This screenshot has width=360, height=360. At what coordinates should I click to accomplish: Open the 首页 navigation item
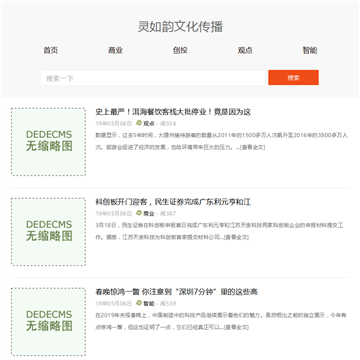pos(50,50)
